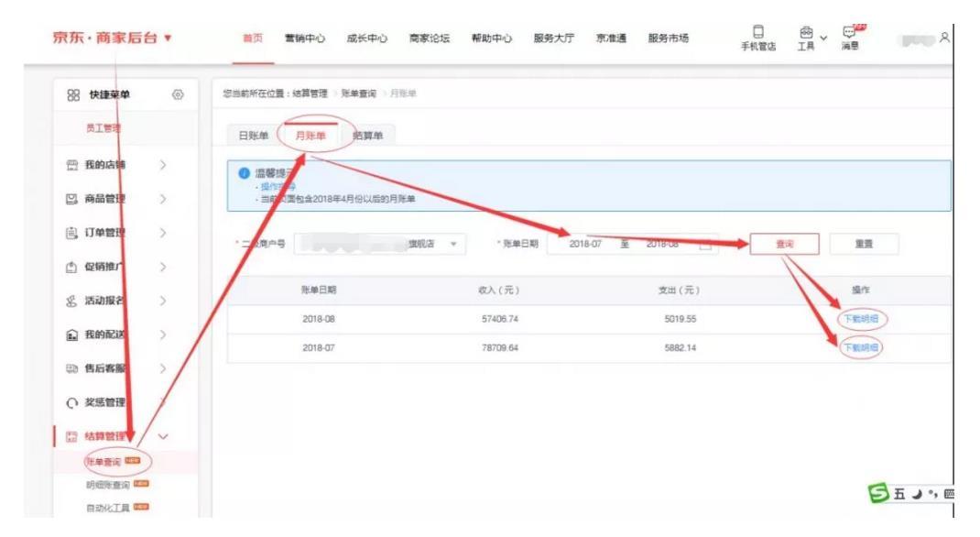This screenshot has width=980, height=537.
Task: Switch to the 日账单 tab
Action: [x=253, y=135]
